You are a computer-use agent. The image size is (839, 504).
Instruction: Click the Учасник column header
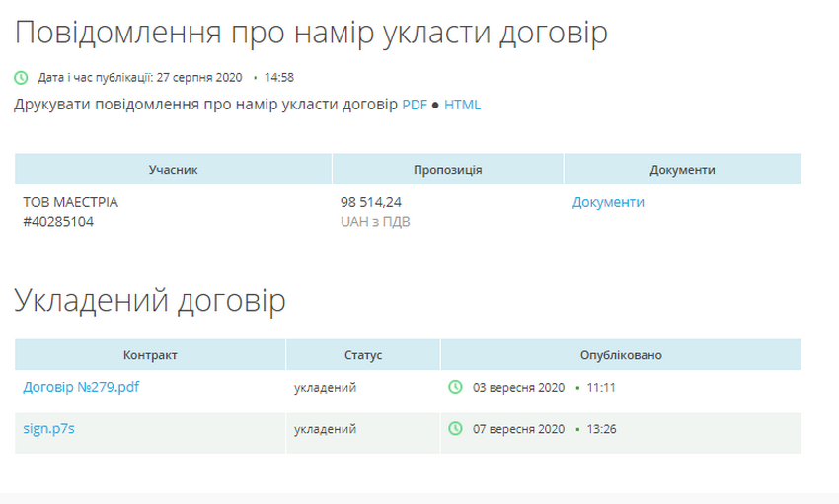[173, 170]
